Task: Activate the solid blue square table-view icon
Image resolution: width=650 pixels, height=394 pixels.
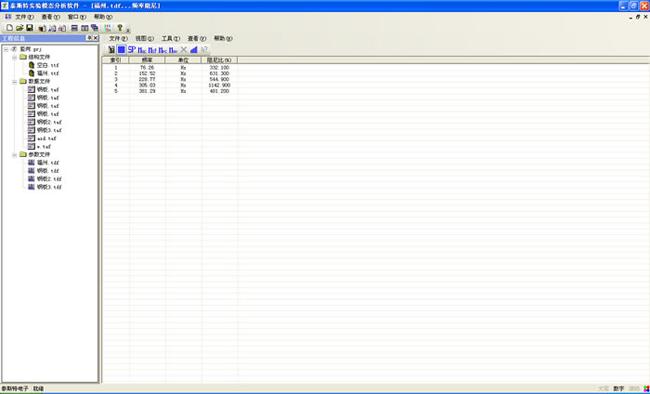Action: tap(121, 49)
